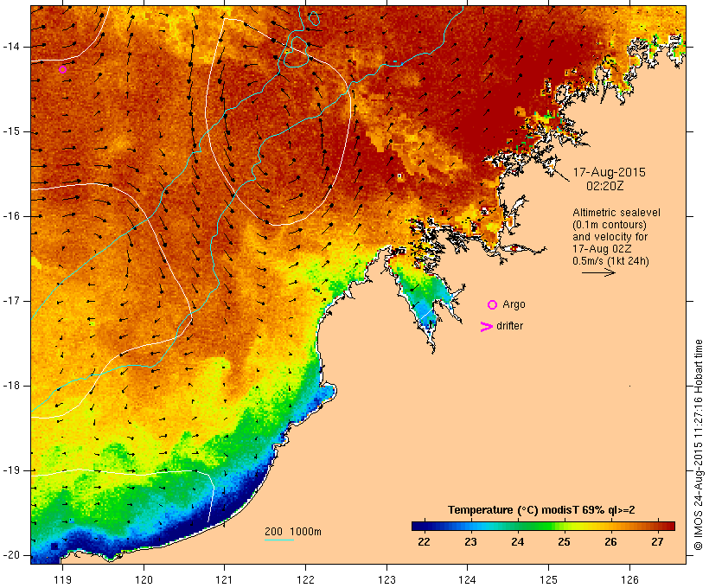Click the longitude axis label 124
This screenshot has width=709, height=588.
coord(467,579)
